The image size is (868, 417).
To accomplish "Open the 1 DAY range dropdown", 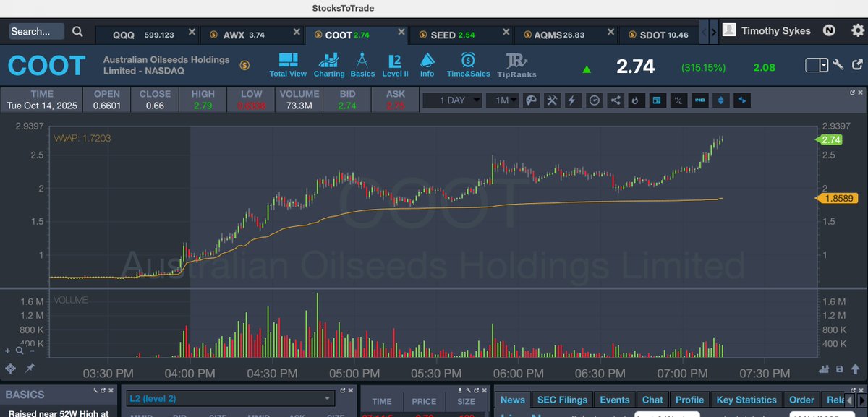I will click(x=451, y=100).
